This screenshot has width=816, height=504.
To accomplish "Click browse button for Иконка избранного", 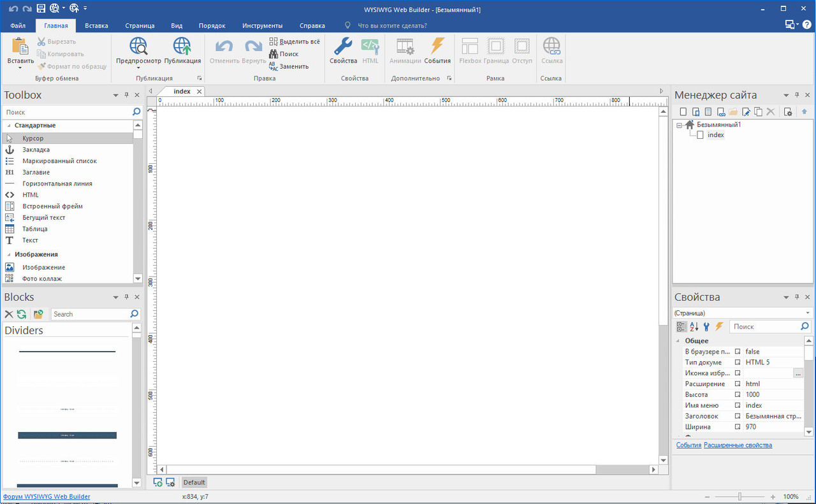I will 798,373.
